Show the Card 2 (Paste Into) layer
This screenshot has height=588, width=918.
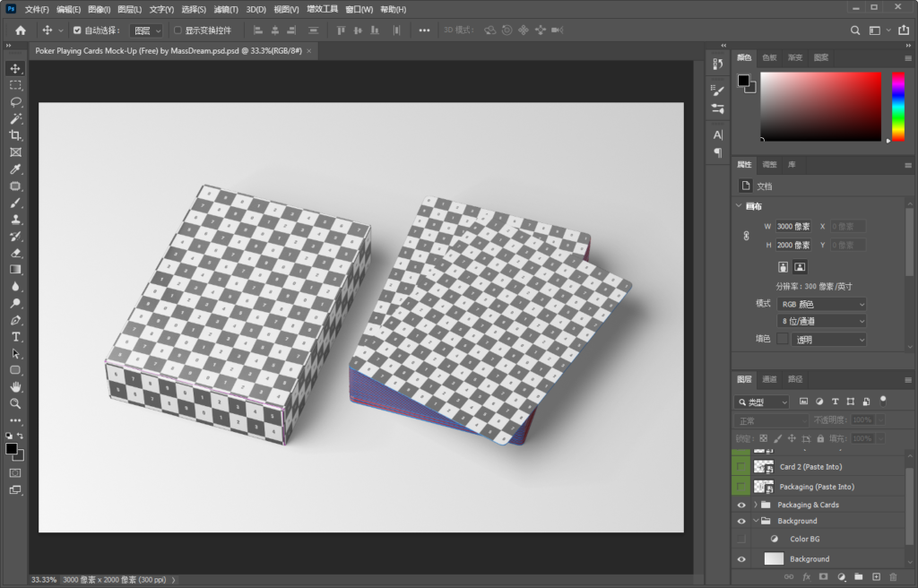click(x=741, y=467)
